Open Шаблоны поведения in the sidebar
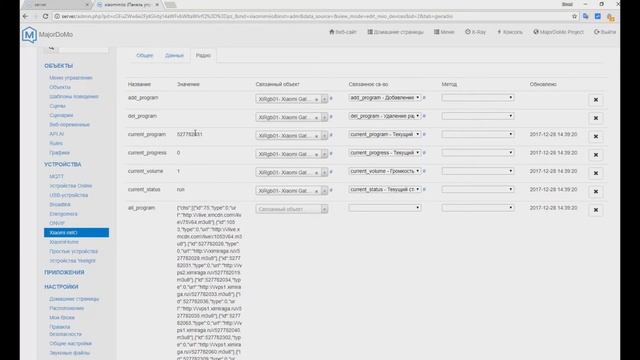 (74, 97)
